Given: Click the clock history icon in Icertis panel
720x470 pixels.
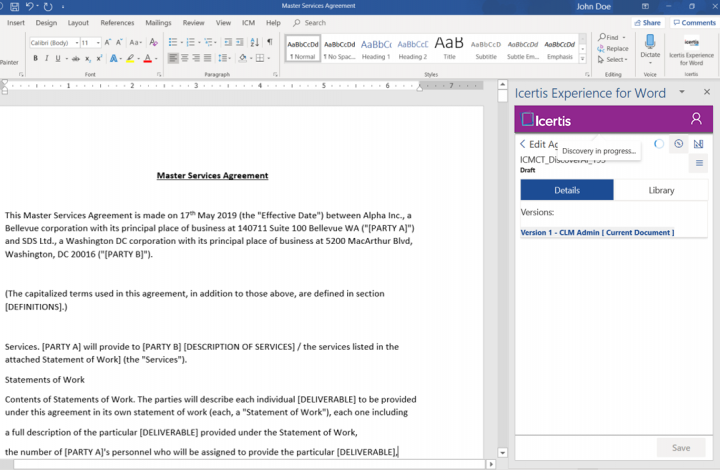Looking at the screenshot, I should [x=678, y=144].
